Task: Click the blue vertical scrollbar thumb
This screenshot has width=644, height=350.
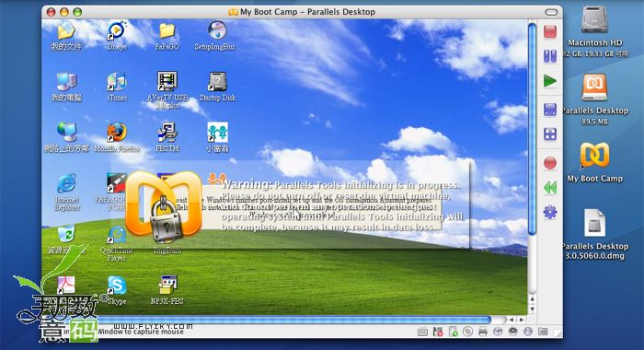Action: point(533,130)
